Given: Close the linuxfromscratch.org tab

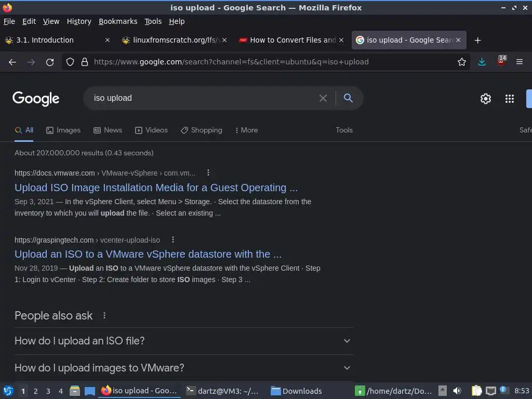Looking at the screenshot, I should tap(224, 41).
